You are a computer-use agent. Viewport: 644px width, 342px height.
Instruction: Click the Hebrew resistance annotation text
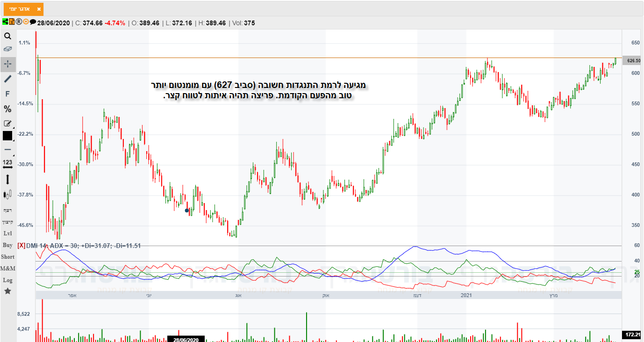[x=259, y=90]
